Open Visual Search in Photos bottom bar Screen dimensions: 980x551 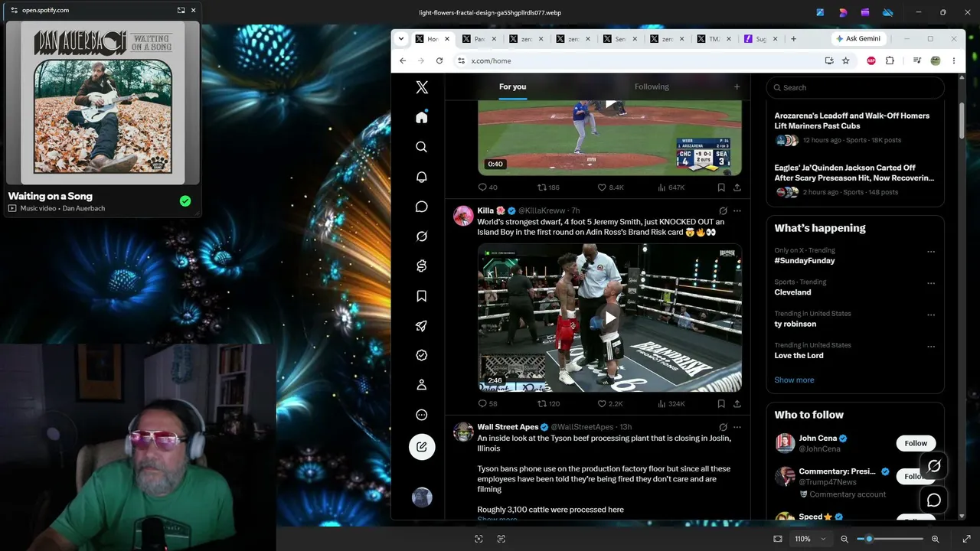click(479, 539)
